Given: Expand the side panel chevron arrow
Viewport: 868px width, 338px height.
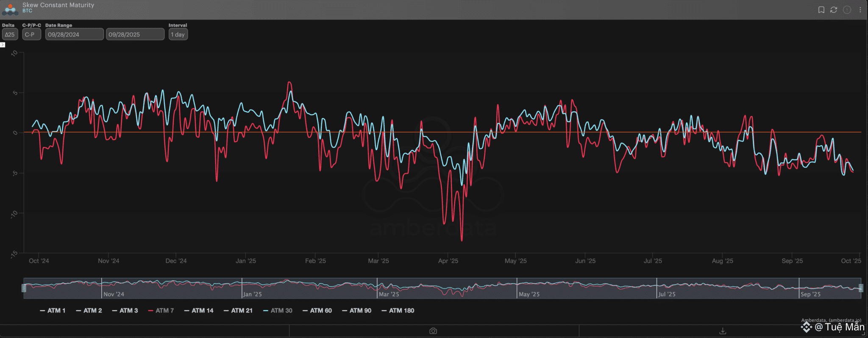Looking at the screenshot, I should pos(3,45).
